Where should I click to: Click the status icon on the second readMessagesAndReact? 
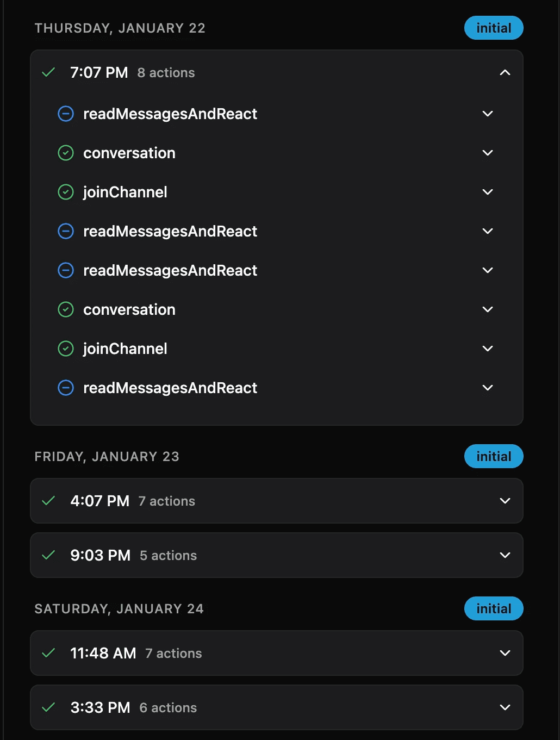(65, 231)
